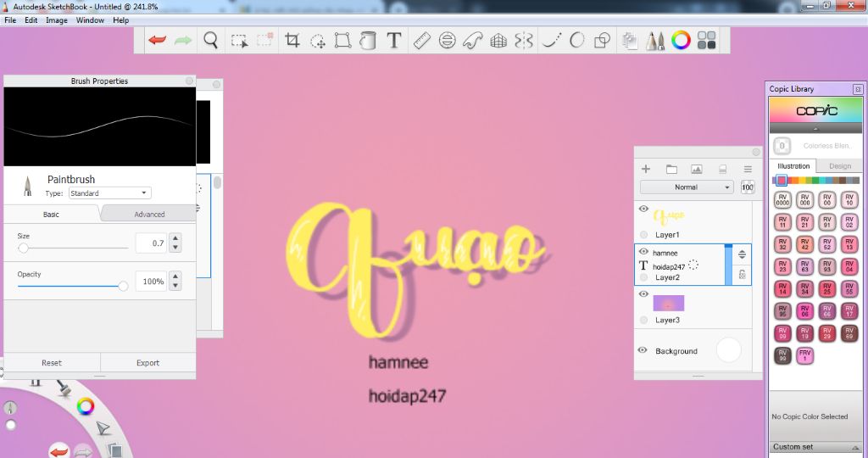
Task: Enable the French Curve tool
Action: (x=473, y=41)
